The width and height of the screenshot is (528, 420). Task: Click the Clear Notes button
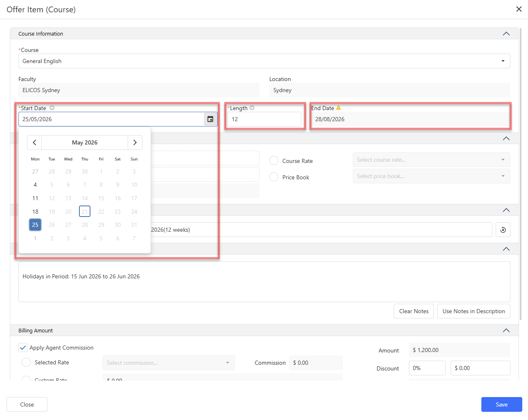[414, 311]
